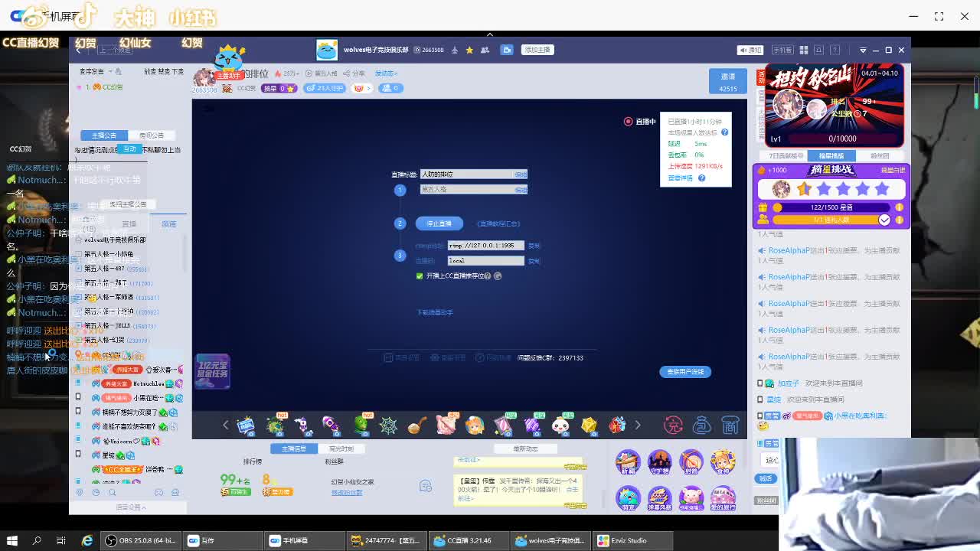Click the Windows Start button

pyautogui.click(x=12, y=540)
